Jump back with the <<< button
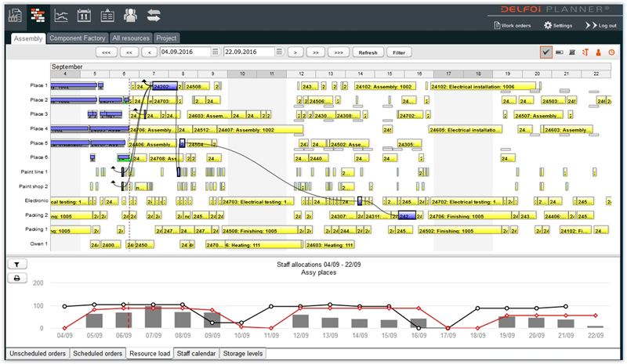 pos(106,52)
